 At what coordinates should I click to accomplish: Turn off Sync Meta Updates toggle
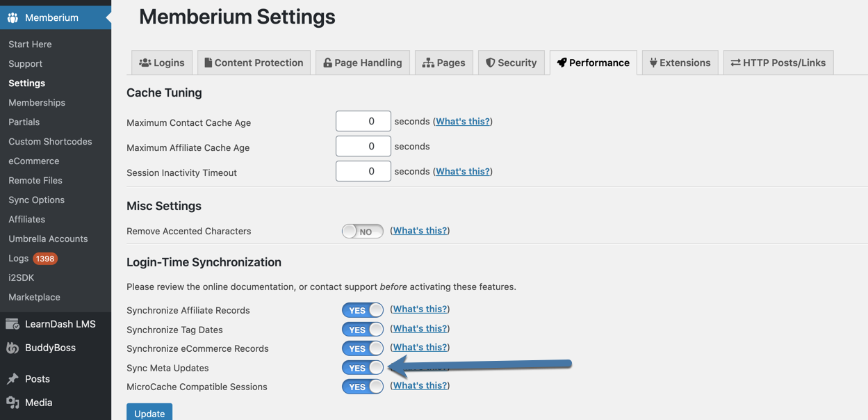(362, 368)
